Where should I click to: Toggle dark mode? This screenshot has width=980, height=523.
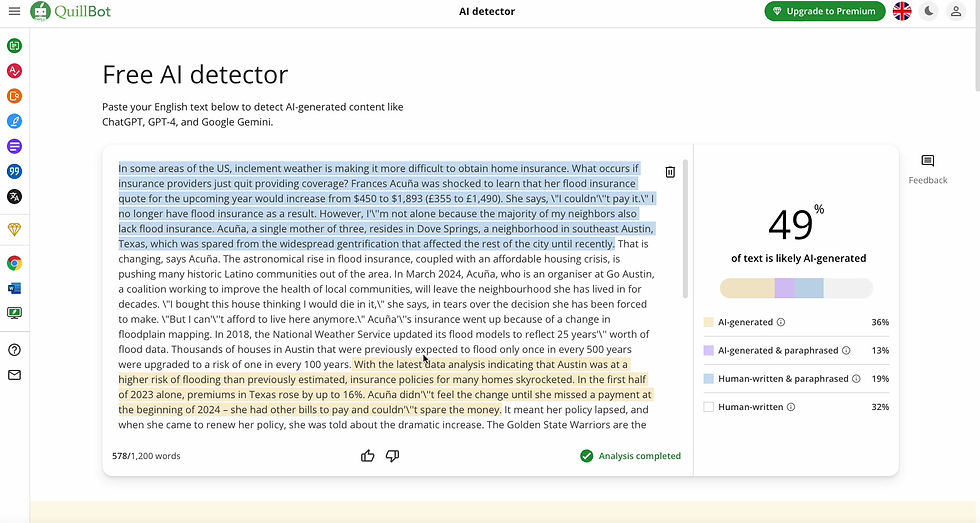pos(929,11)
